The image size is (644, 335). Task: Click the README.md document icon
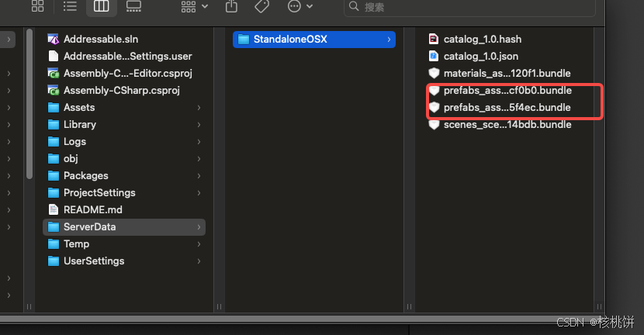pyautogui.click(x=54, y=210)
